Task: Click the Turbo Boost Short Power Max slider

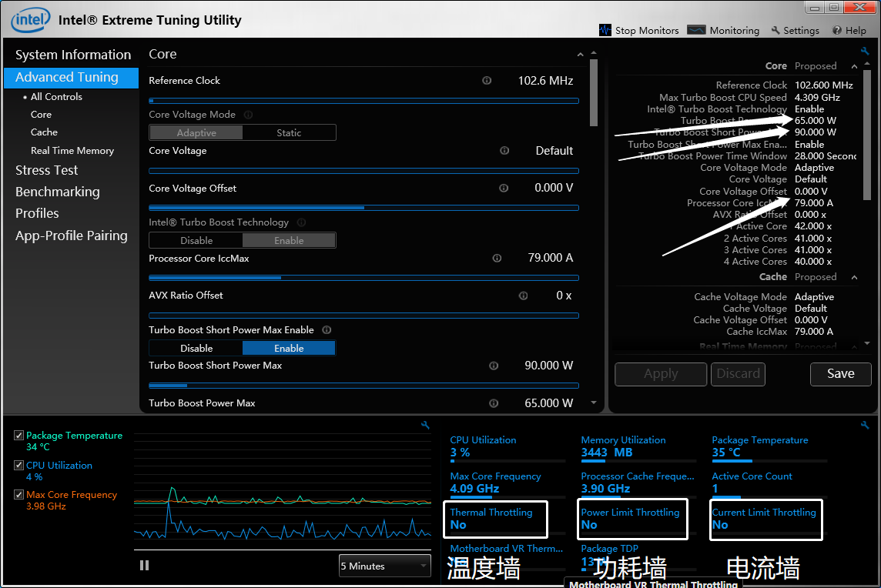Action: point(363,386)
